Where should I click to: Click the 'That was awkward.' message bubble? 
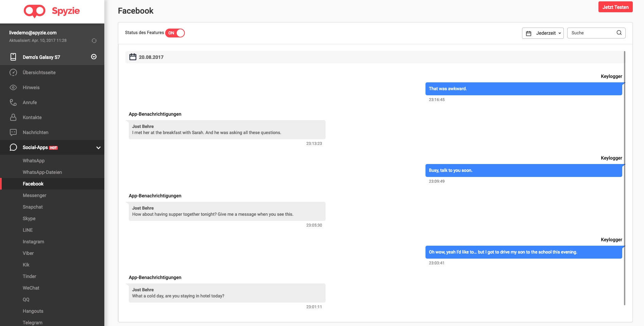click(524, 89)
